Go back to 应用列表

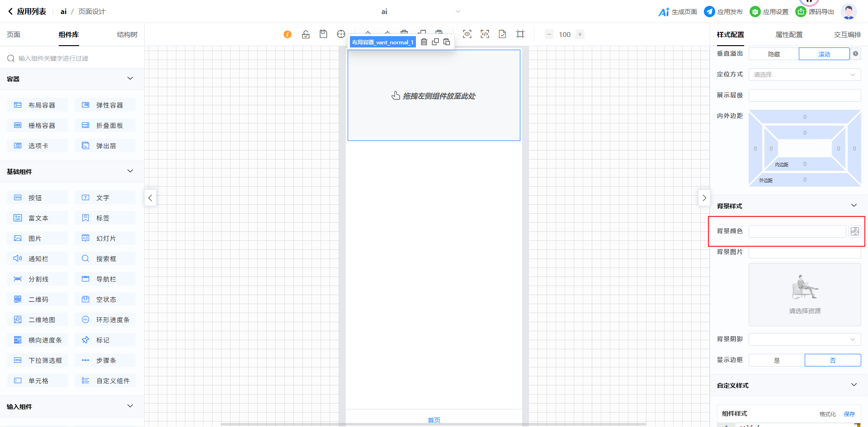click(27, 12)
